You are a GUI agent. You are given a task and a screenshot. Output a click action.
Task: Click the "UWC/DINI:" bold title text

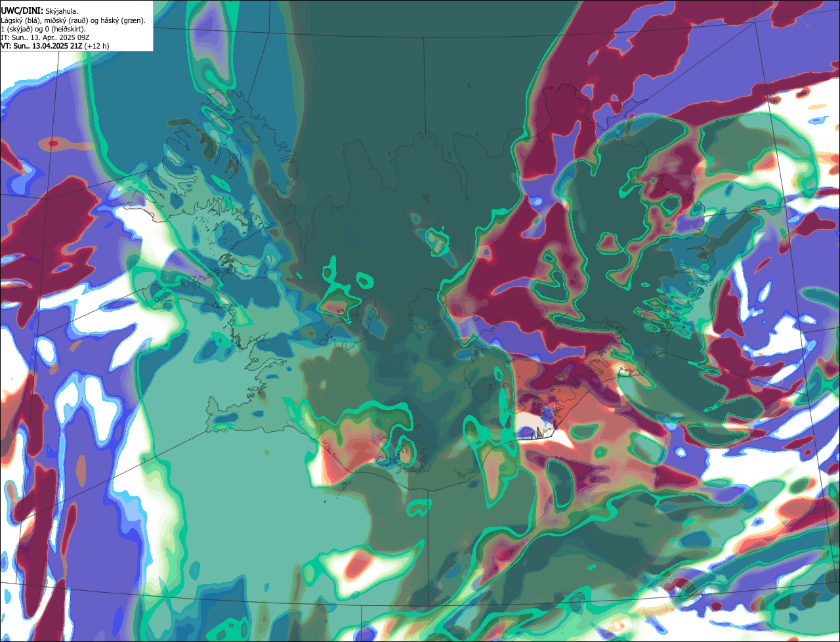pyautogui.click(x=22, y=11)
